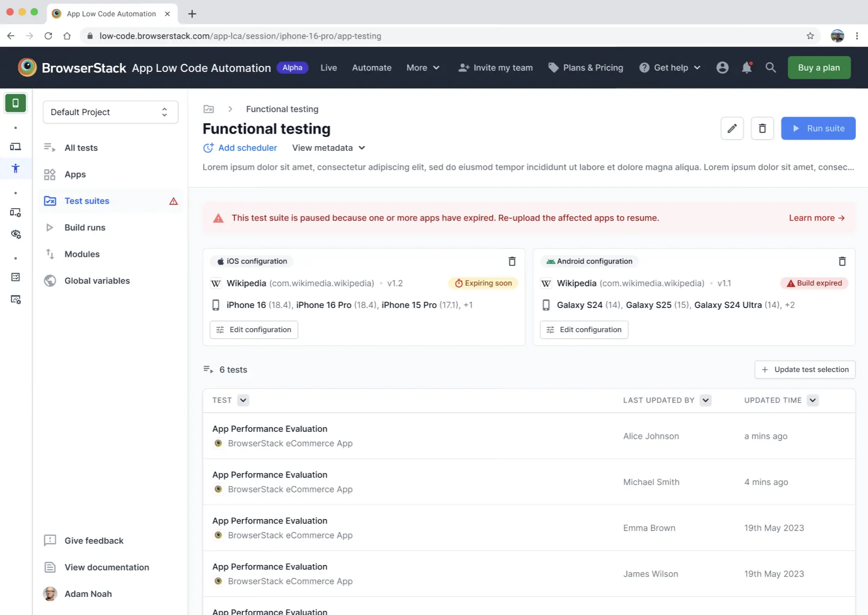Open notifications via the bell icon
This screenshot has height=615, width=868.
coord(746,67)
